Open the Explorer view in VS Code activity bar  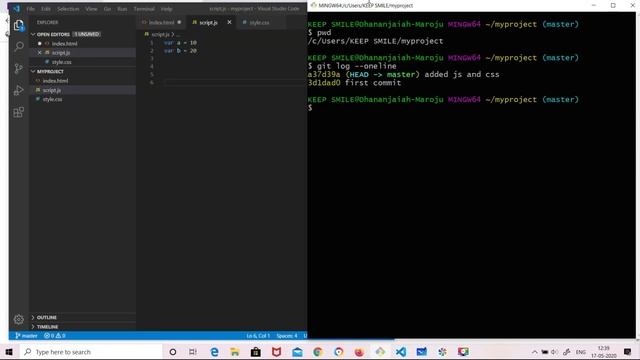[18, 25]
